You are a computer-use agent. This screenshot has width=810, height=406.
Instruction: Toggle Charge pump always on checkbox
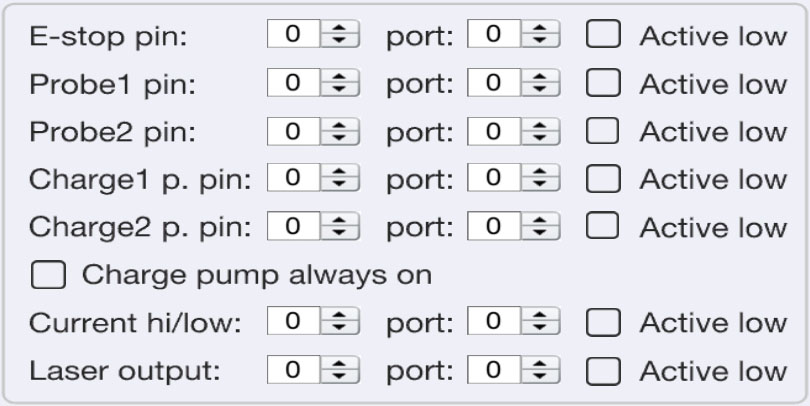(x=47, y=275)
